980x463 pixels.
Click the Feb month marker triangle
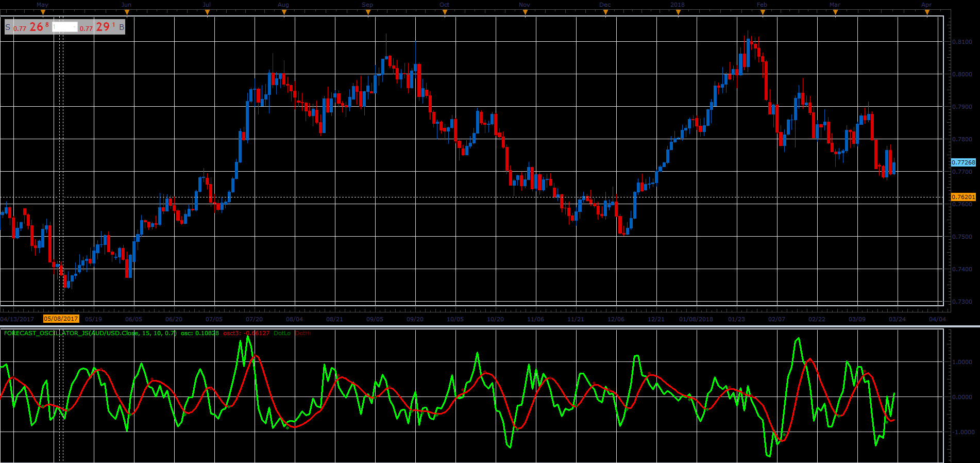763,12
